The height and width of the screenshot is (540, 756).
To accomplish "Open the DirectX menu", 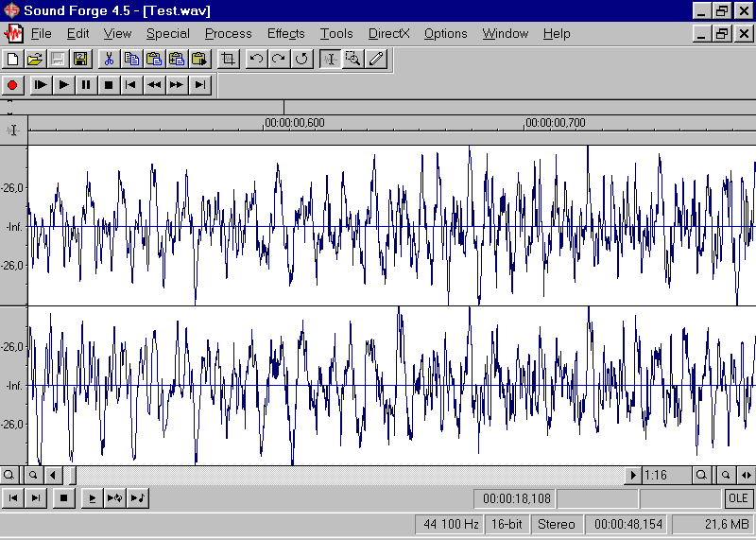I will click(x=389, y=33).
